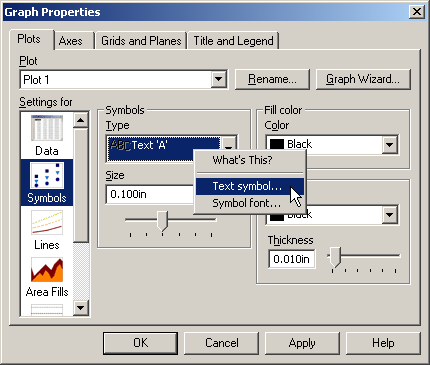Click the Settings for list scroll up arrow

[81, 120]
